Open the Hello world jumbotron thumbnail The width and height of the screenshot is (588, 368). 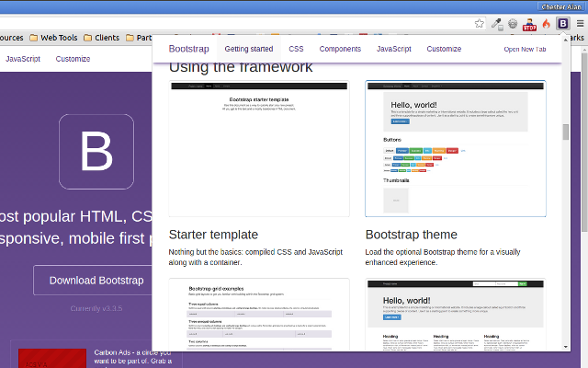pos(456,315)
